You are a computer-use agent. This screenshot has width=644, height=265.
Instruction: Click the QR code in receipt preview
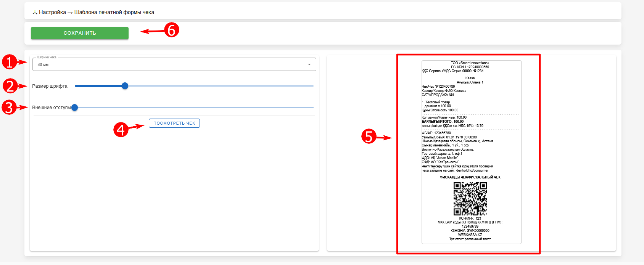(x=470, y=199)
